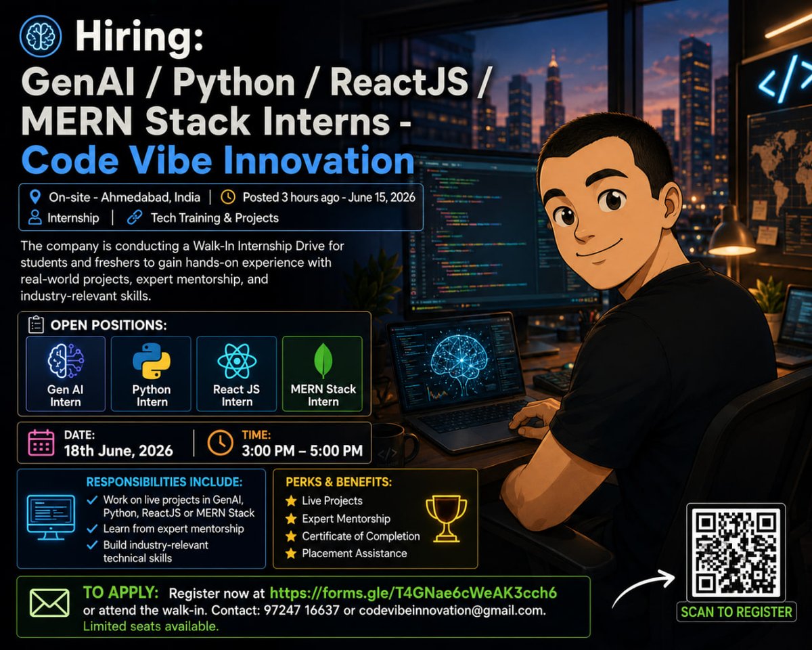Click the codevibeinnovation@gmail.com email address

click(x=451, y=611)
